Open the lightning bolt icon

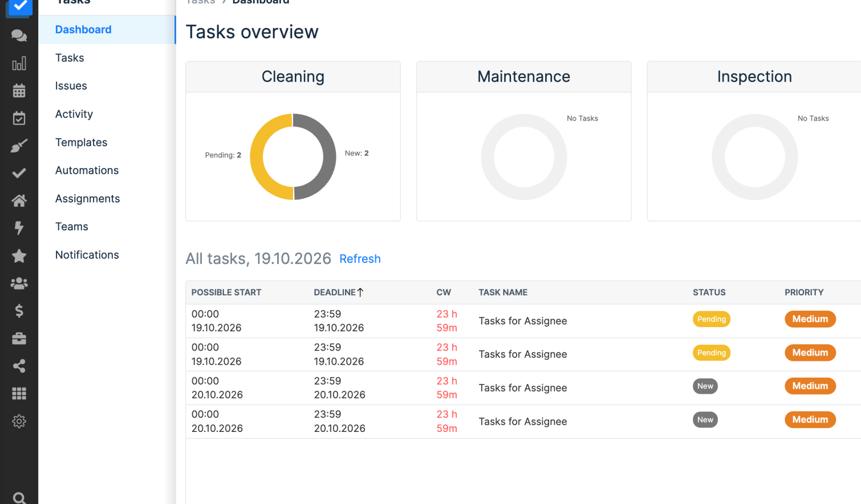tap(19, 228)
